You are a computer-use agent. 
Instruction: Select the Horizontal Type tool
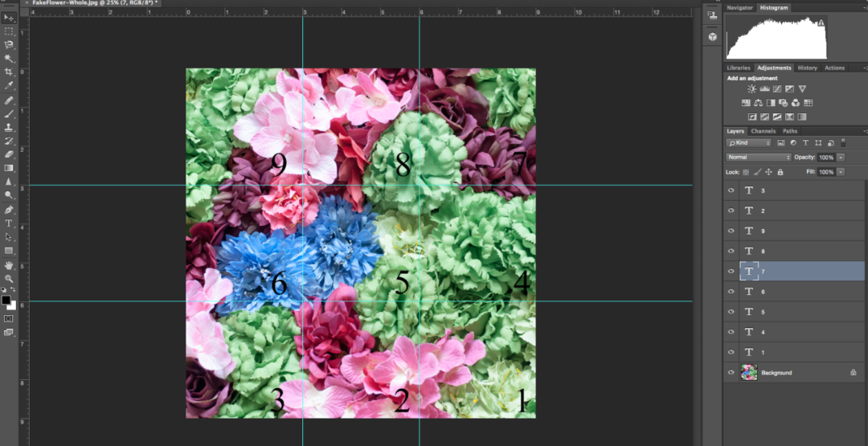(x=9, y=223)
